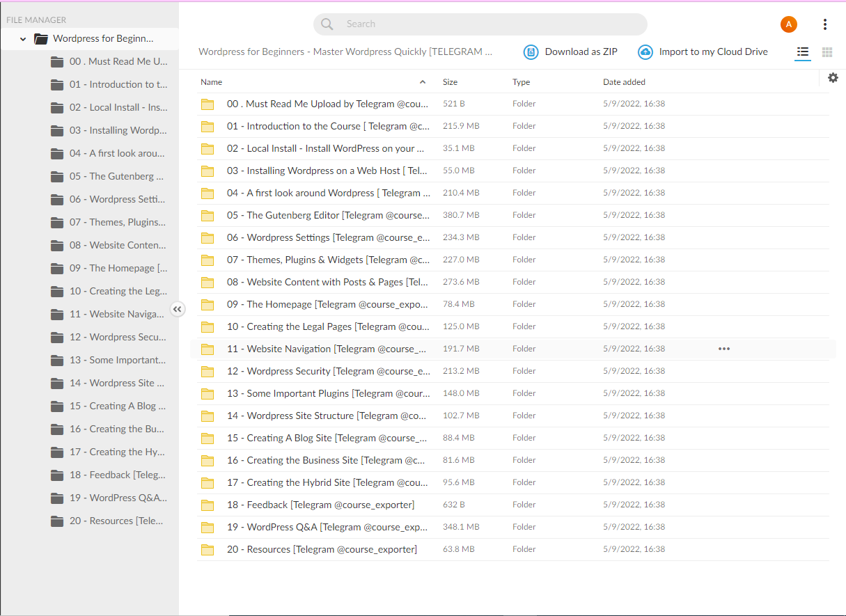The height and width of the screenshot is (616, 846).
Task: Click yellow folder icon of 00 . Must Read Me row
Action: coord(207,104)
